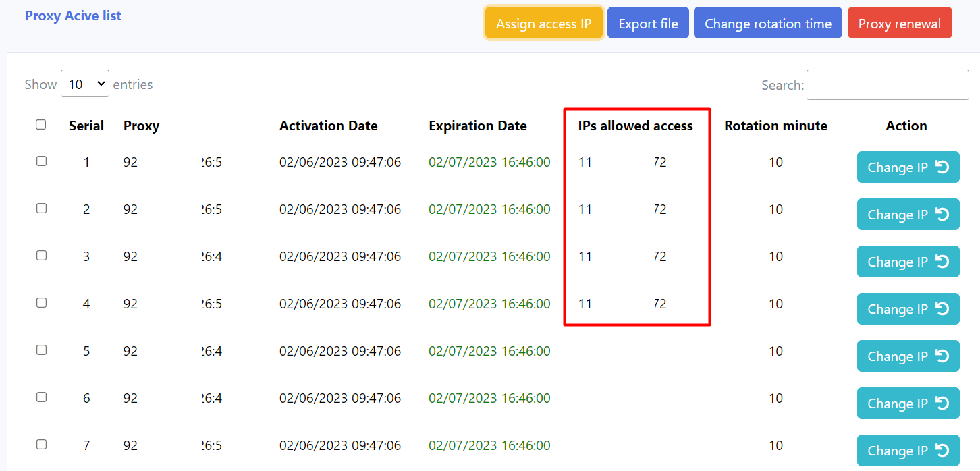Toggle the checkbox for serial 7 proxy

(41, 445)
